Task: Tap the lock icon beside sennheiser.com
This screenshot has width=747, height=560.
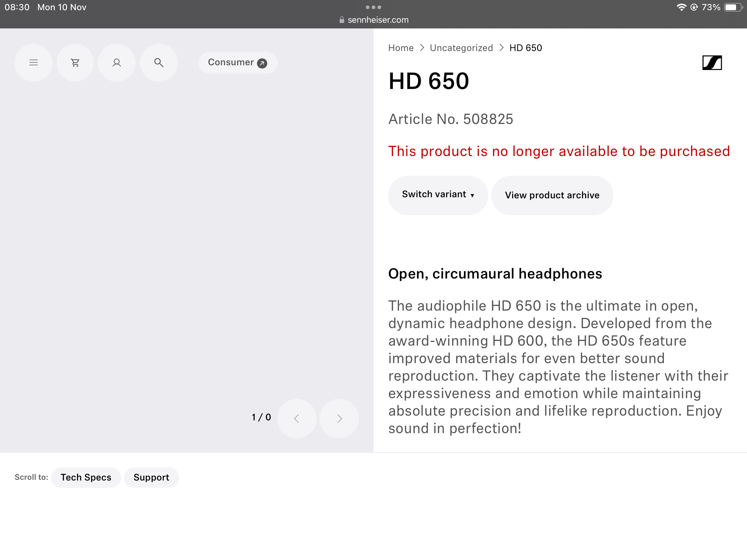Action: tap(342, 20)
